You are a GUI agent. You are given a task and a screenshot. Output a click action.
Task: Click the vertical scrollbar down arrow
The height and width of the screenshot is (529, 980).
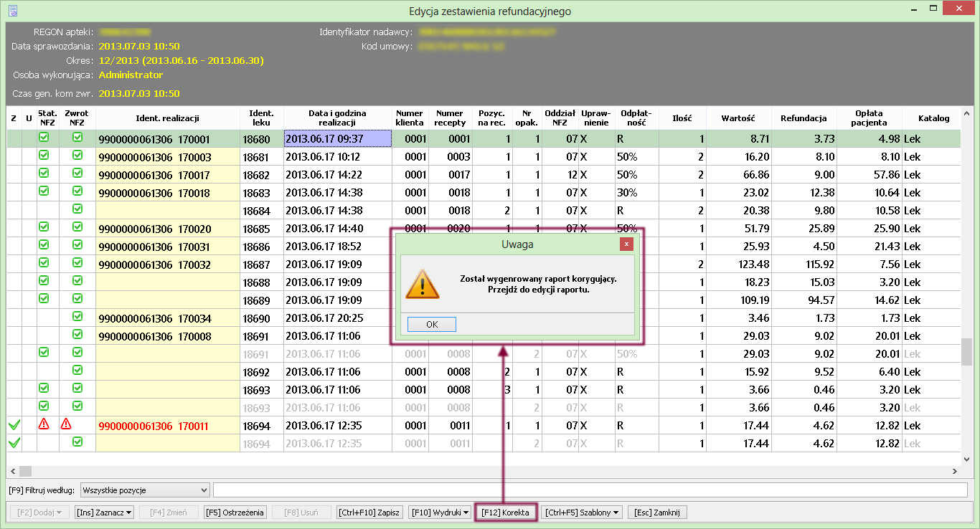tap(966, 459)
